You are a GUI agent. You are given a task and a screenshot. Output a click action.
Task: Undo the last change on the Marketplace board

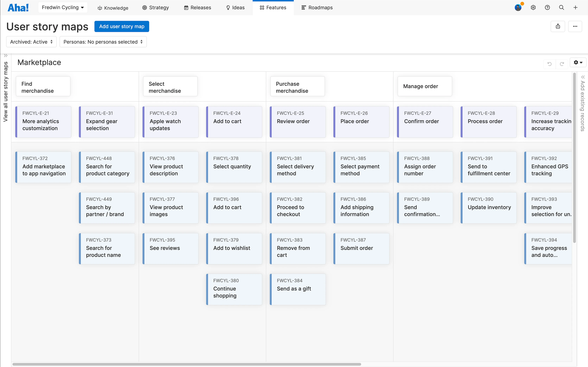(x=549, y=64)
